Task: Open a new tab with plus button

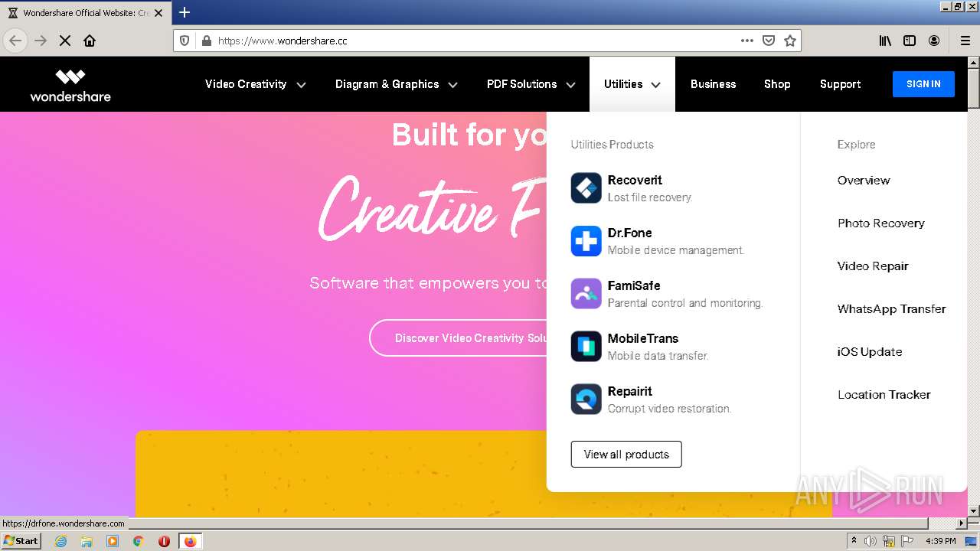Action: (x=185, y=12)
